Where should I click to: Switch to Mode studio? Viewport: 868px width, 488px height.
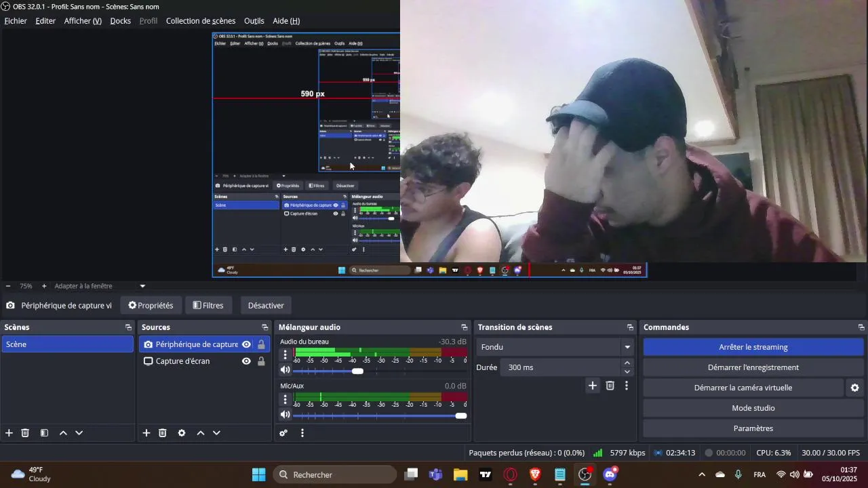click(753, 408)
